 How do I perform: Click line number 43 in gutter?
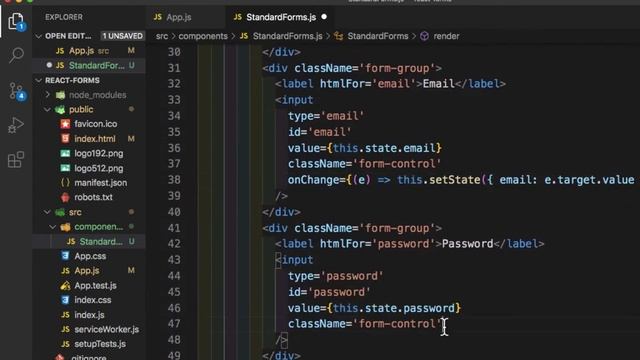tap(174, 260)
